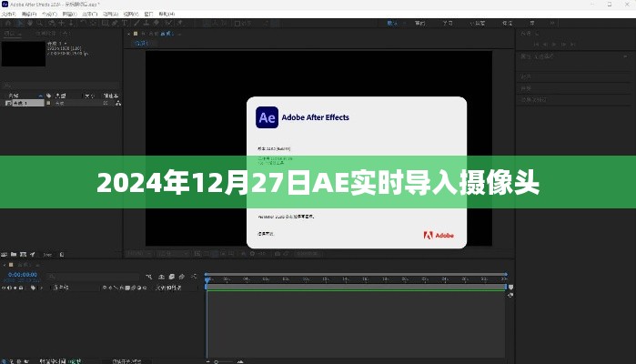636x364 pixels.
Task: Click the Home icon in toolbar
Action: [x=8, y=24]
